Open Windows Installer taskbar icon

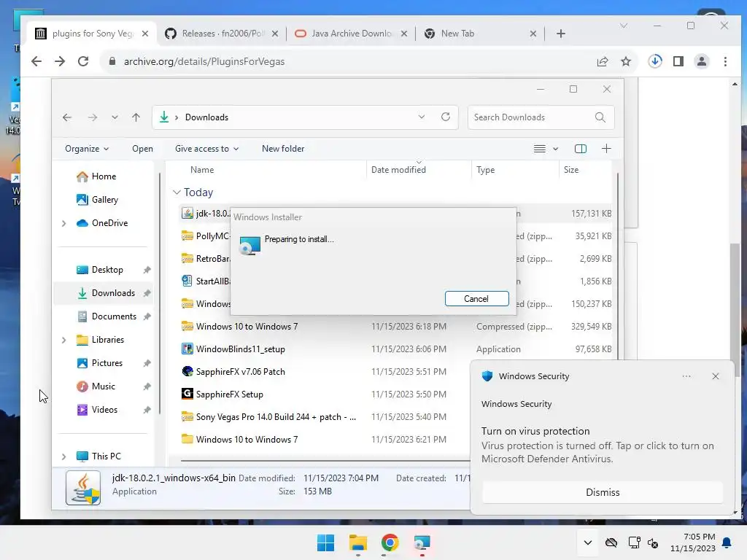click(422, 542)
